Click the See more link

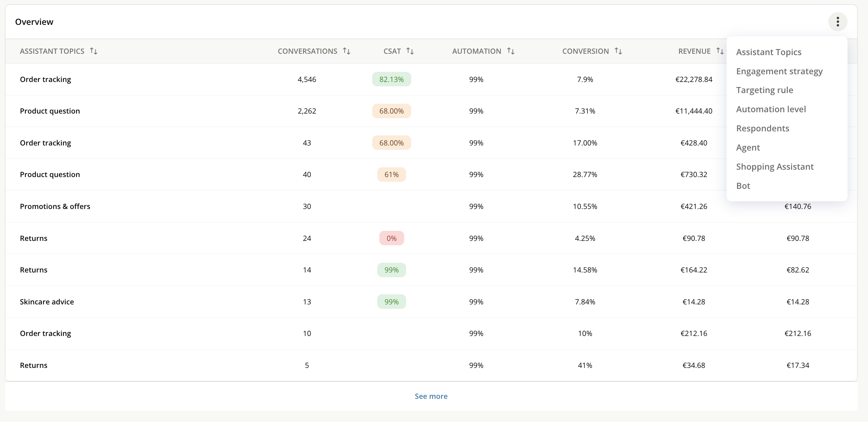click(x=431, y=396)
